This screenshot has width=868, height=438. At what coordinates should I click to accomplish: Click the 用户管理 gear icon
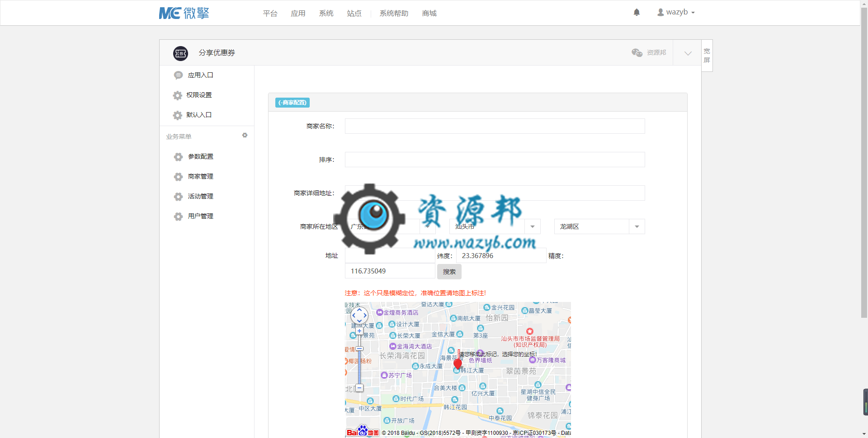coord(179,217)
